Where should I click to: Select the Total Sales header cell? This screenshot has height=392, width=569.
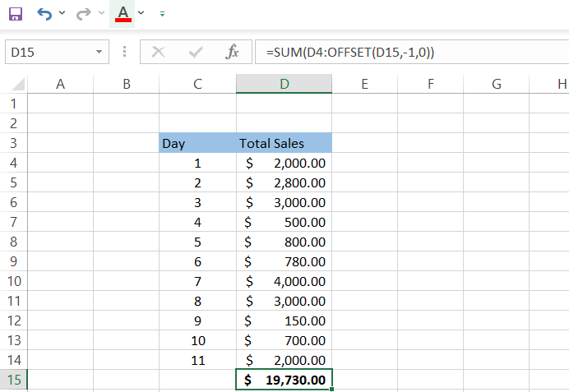[x=284, y=143]
